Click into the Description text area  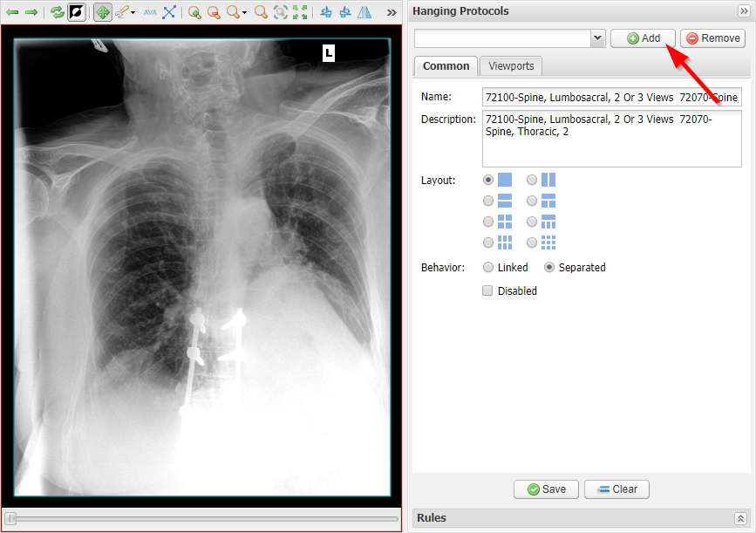pos(612,139)
